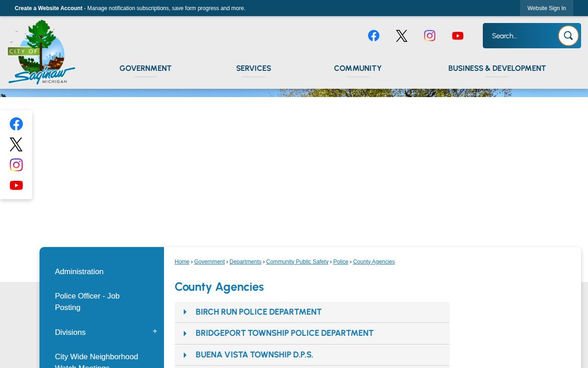Go to Community Public Safety breadcrumb

(297, 262)
